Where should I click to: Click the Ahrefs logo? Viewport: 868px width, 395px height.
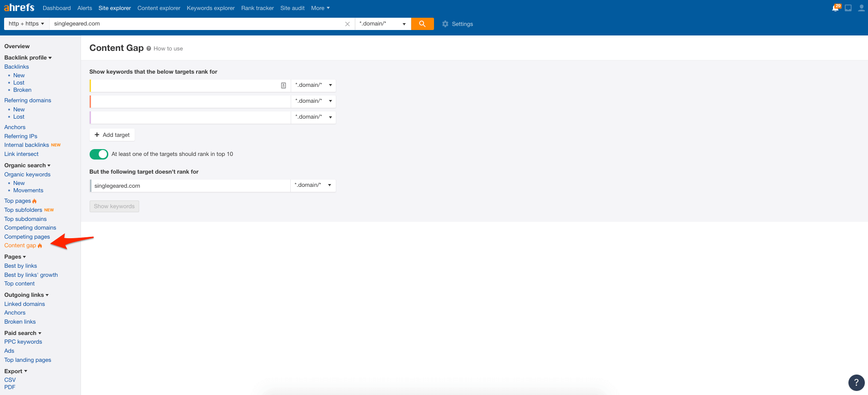click(x=19, y=7)
